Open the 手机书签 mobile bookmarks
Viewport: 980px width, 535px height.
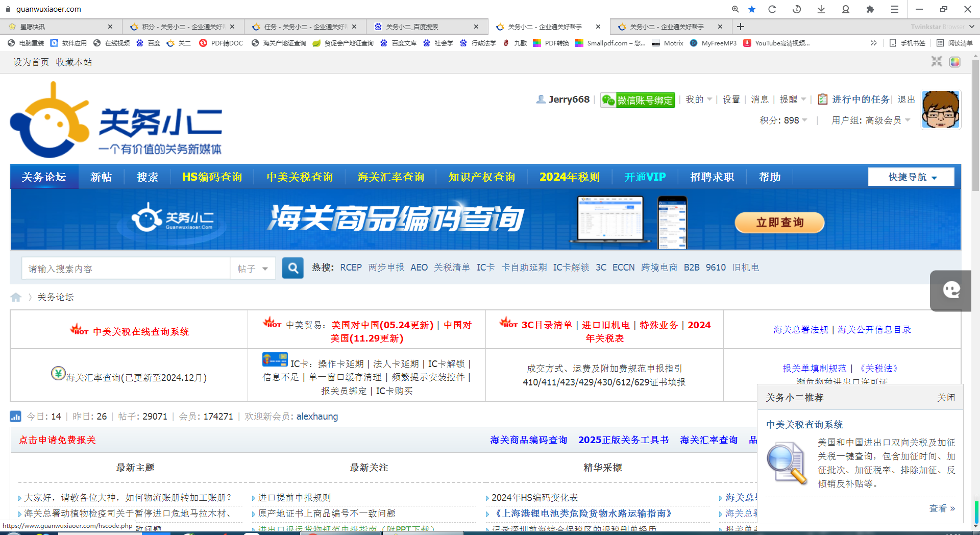908,43
